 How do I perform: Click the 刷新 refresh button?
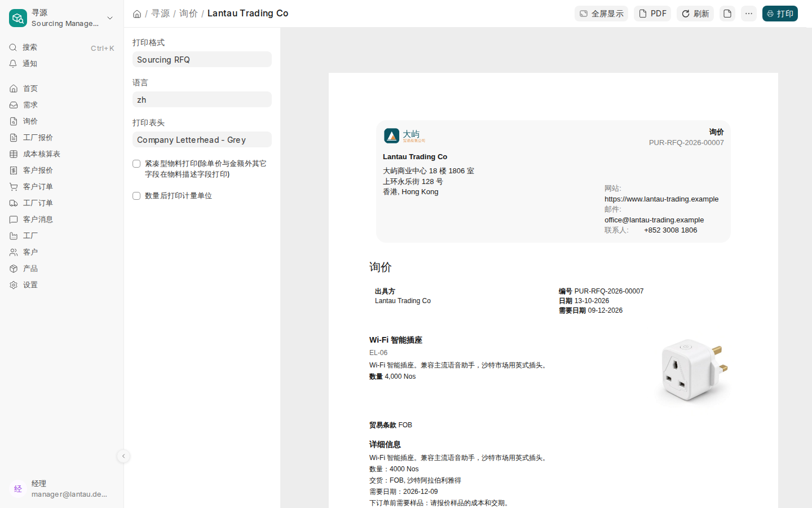pos(695,14)
